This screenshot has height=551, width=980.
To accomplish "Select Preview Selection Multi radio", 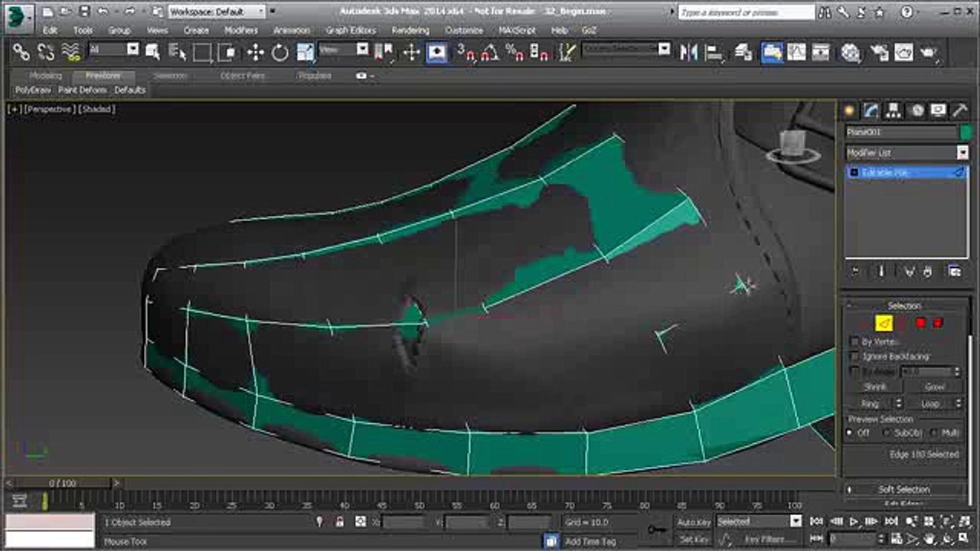I will pyautogui.click(x=934, y=433).
